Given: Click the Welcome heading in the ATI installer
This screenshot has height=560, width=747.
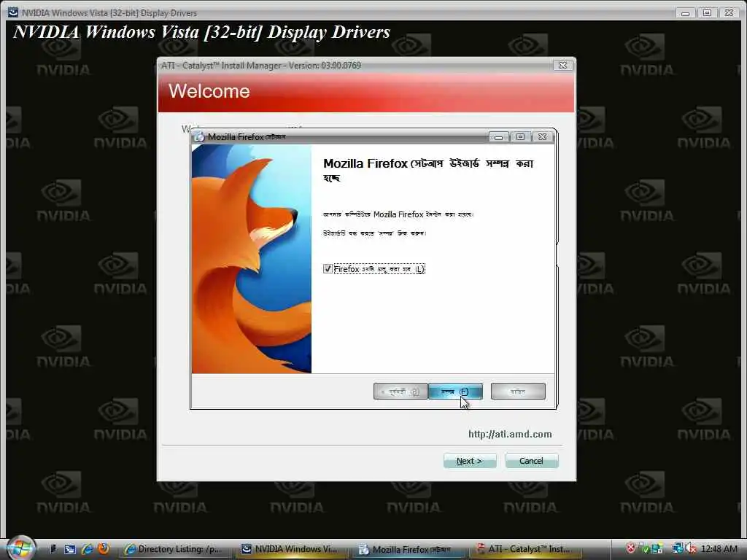Looking at the screenshot, I should click(209, 91).
